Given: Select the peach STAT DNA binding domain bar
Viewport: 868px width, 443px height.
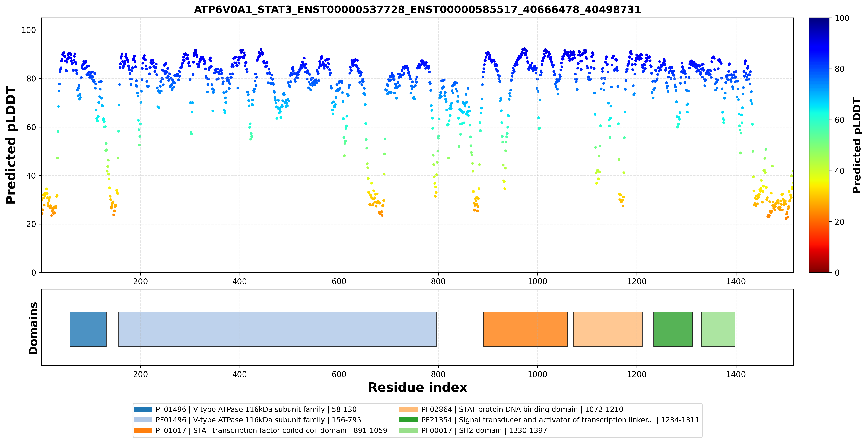Looking at the screenshot, I should [608, 329].
